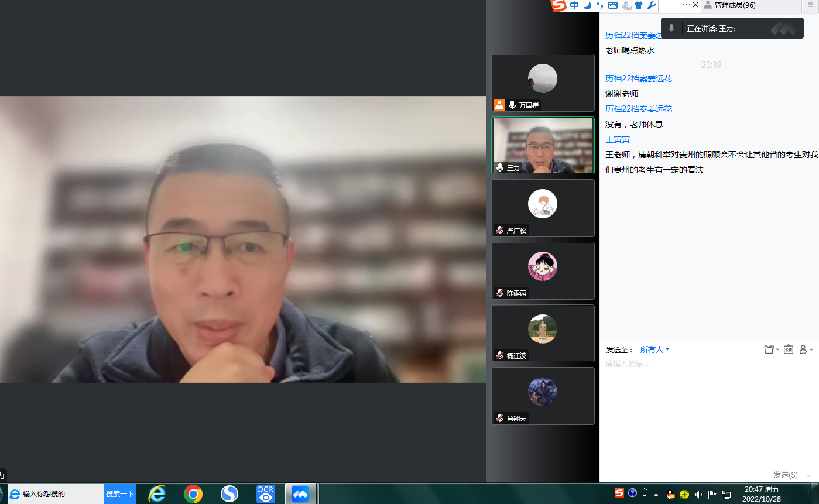Screen dimensions: 819x504
Task: Click the main speaker video of 王力
Action: click(243, 239)
